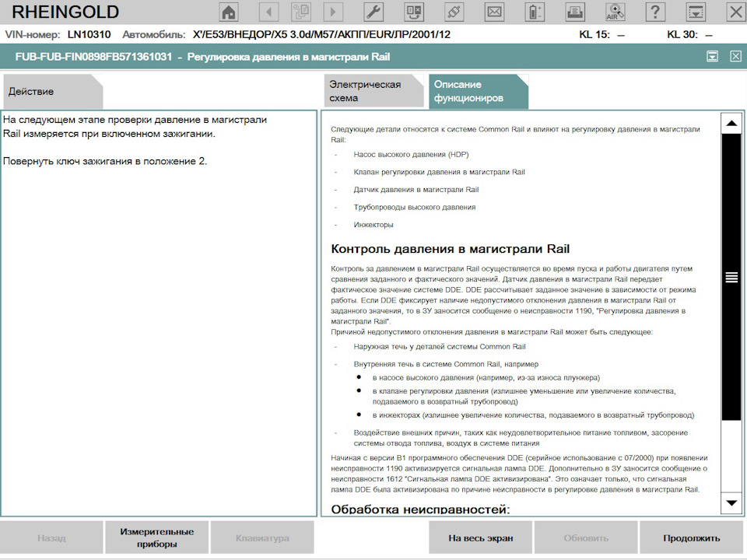Collapse the FUB document panel icon

pos(712,57)
